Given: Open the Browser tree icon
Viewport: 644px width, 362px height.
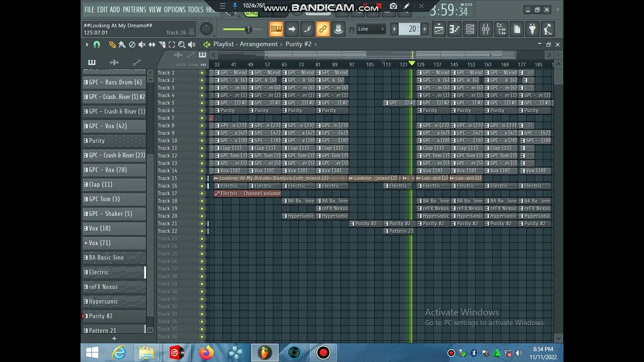Looking at the screenshot, I should [x=501, y=29].
